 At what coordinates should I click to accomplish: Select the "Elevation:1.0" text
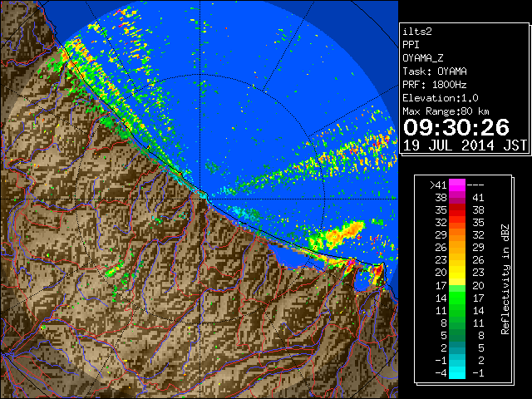click(x=441, y=98)
